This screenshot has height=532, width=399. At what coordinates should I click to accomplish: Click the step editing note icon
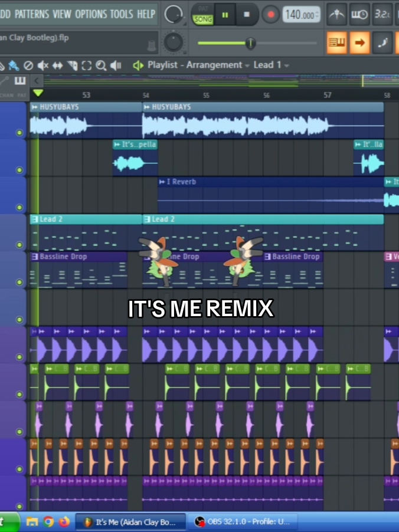pos(382,42)
